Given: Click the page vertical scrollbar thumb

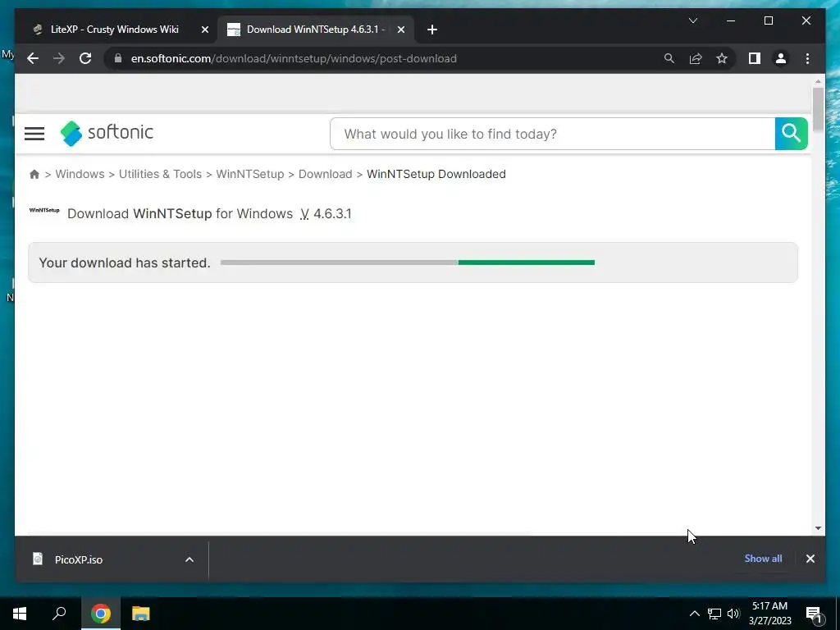Looking at the screenshot, I should pos(818,109).
